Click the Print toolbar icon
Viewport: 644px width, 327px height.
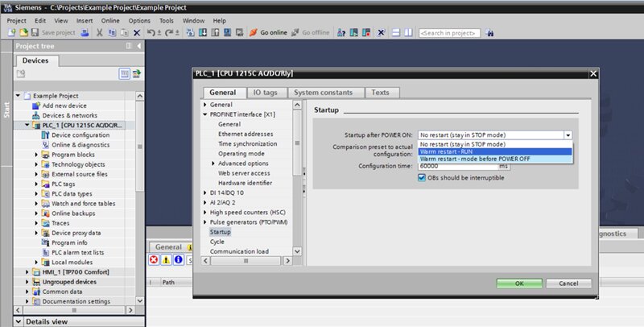coord(85,32)
